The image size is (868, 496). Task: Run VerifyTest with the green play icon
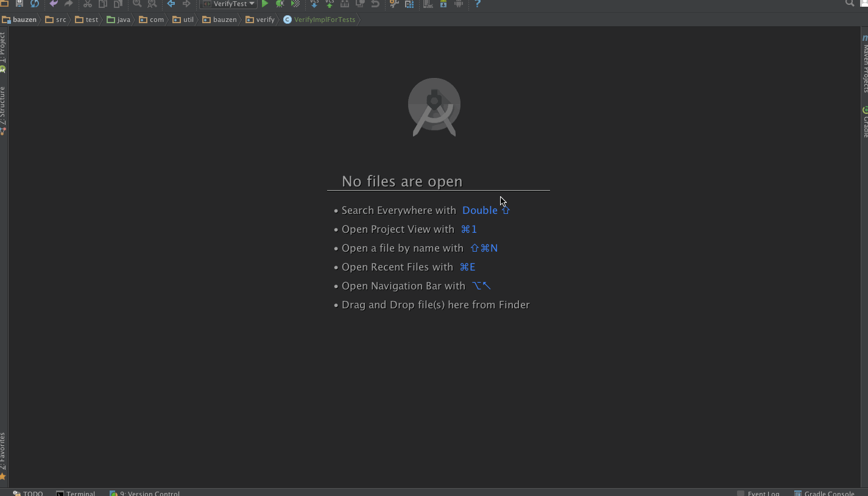pos(265,4)
